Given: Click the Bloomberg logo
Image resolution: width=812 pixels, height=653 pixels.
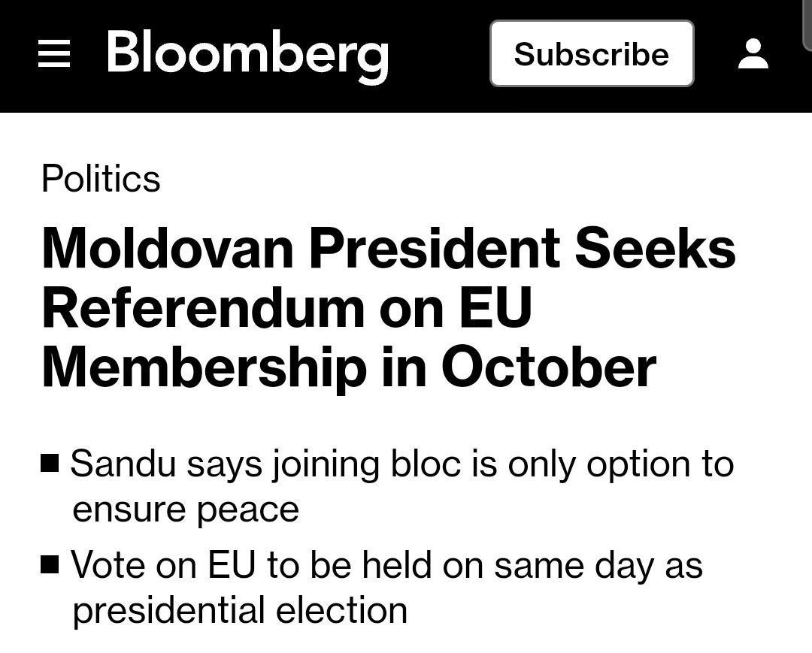Looking at the screenshot, I should click(x=248, y=56).
